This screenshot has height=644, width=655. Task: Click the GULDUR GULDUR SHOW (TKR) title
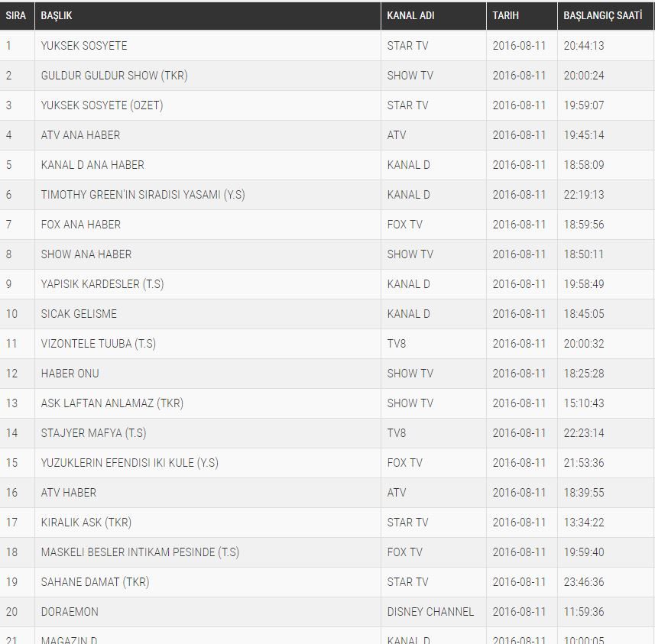(114, 76)
